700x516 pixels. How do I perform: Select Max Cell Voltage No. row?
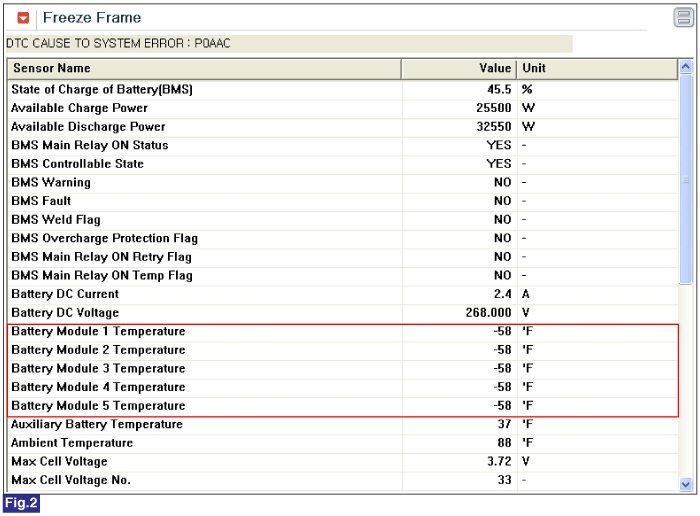(343, 480)
